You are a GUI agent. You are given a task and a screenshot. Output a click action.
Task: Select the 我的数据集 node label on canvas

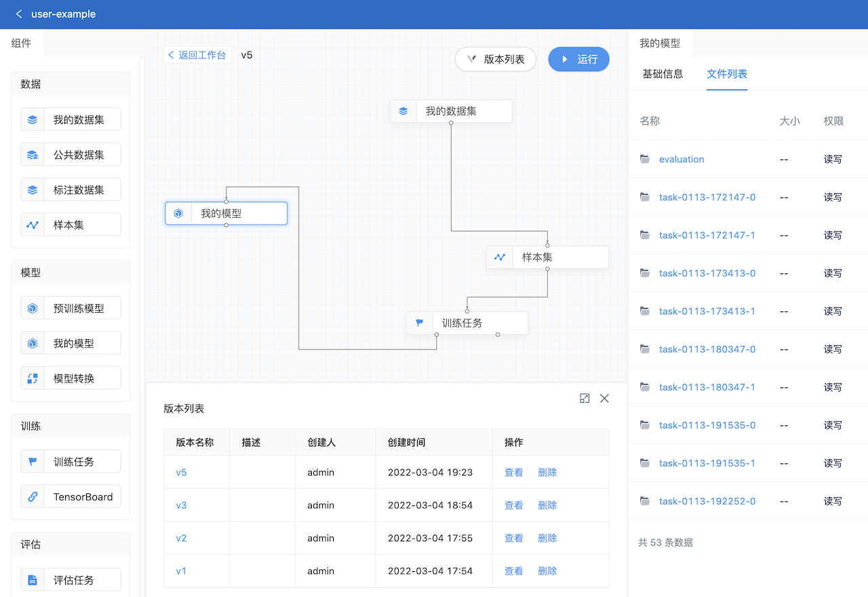coord(451,111)
